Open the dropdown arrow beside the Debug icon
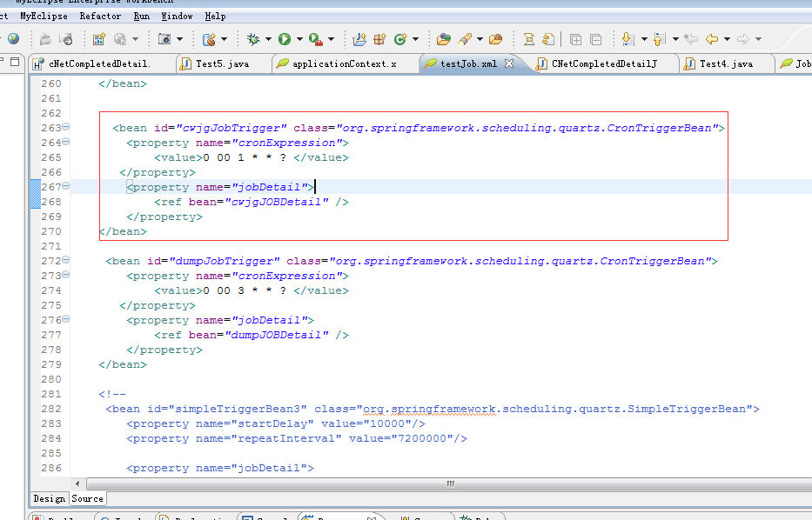Viewport: 812px width, 520px height. pyautogui.click(x=268, y=39)
